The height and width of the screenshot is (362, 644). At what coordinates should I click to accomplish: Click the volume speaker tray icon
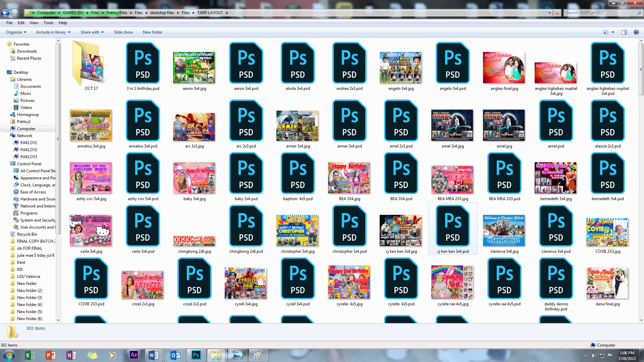[593, 355]
